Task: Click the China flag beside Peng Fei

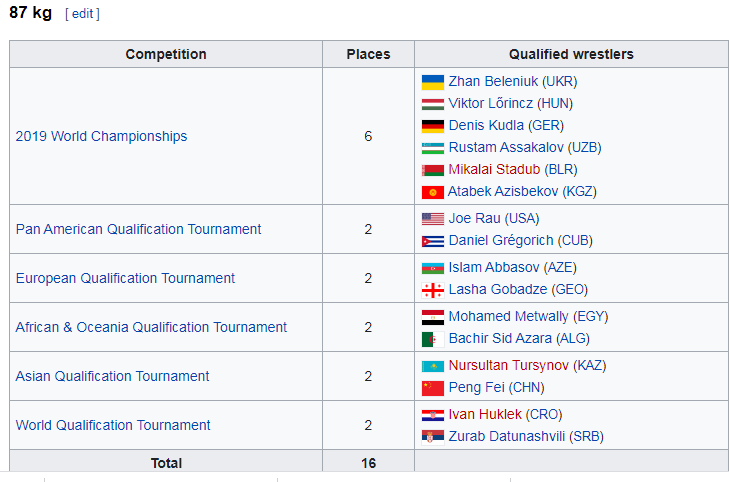Action: coord(432,388)
